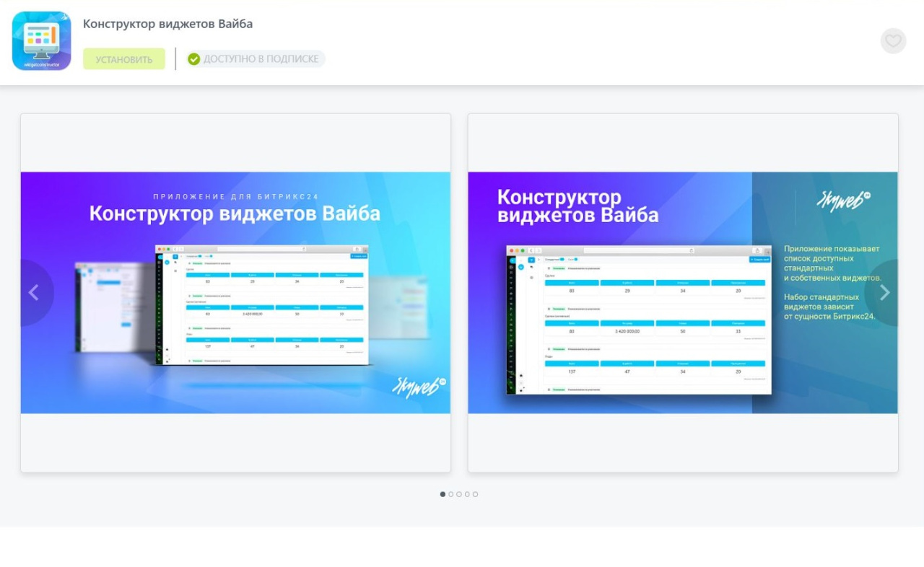The image size is (924, 567).
Task: Select the first carousel pagination dot
Action: (x=443, y=494)
